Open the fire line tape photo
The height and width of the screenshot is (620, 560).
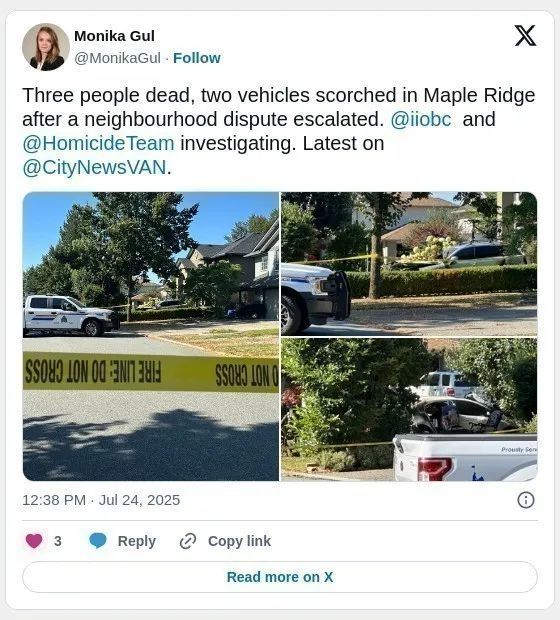coord(151,336)
